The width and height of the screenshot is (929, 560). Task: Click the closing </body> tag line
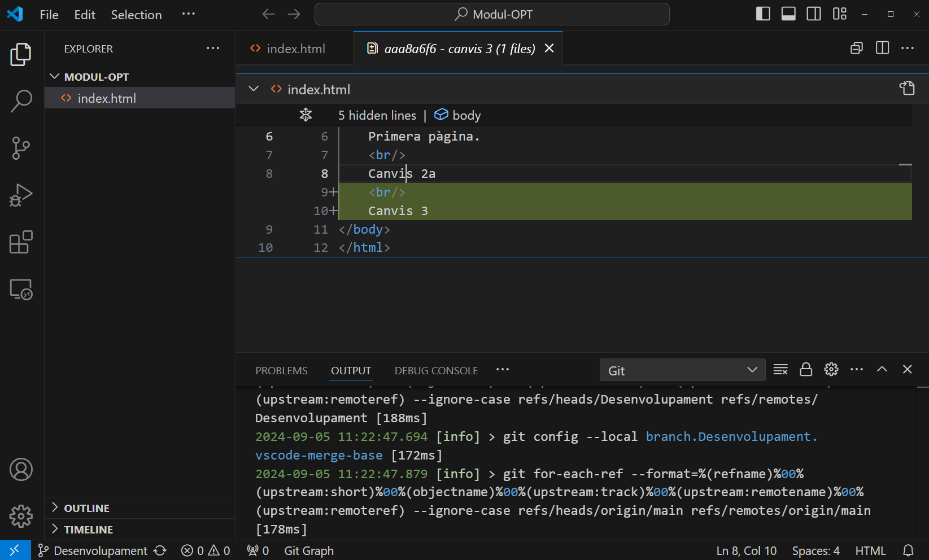(364, 229)
